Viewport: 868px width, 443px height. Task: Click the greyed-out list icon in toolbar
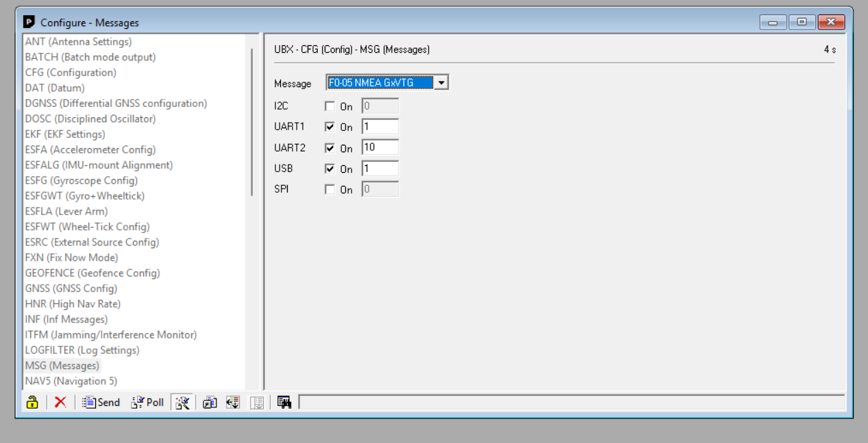[x=257, y=403]
